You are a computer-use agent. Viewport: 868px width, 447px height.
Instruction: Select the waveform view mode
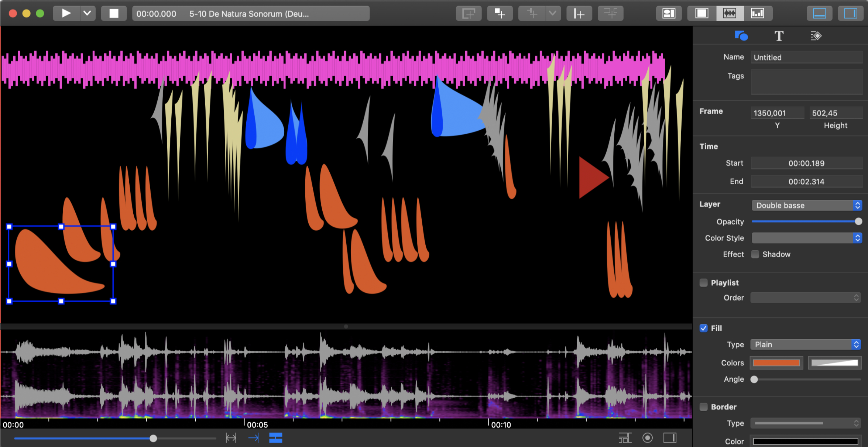tap(730, 13)
